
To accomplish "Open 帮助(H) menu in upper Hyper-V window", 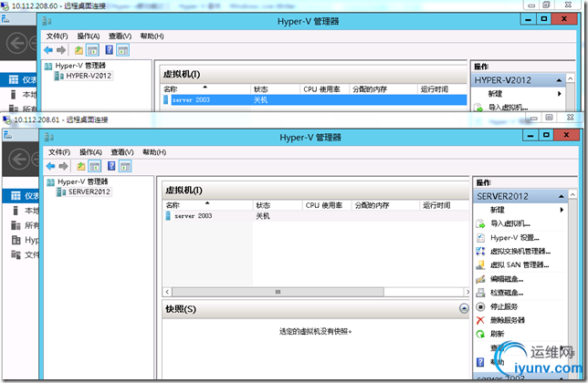I will (152, 36).
